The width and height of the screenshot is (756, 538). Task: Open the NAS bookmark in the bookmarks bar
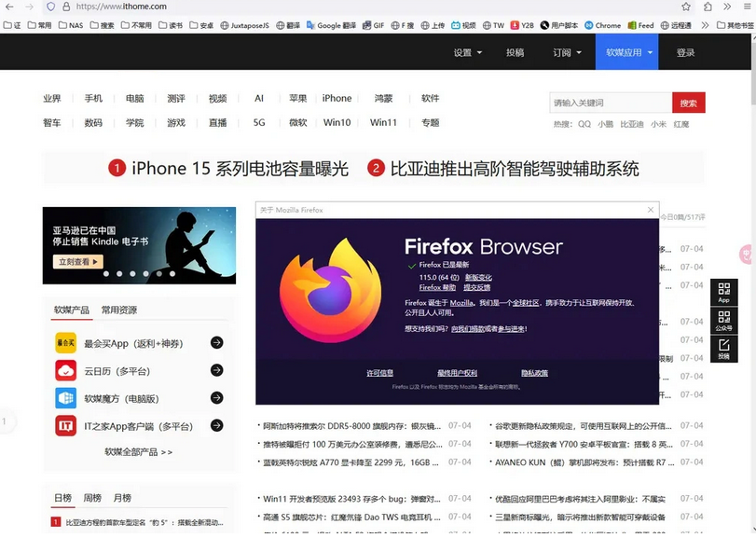pyautogui.click(x=73, y=25)
